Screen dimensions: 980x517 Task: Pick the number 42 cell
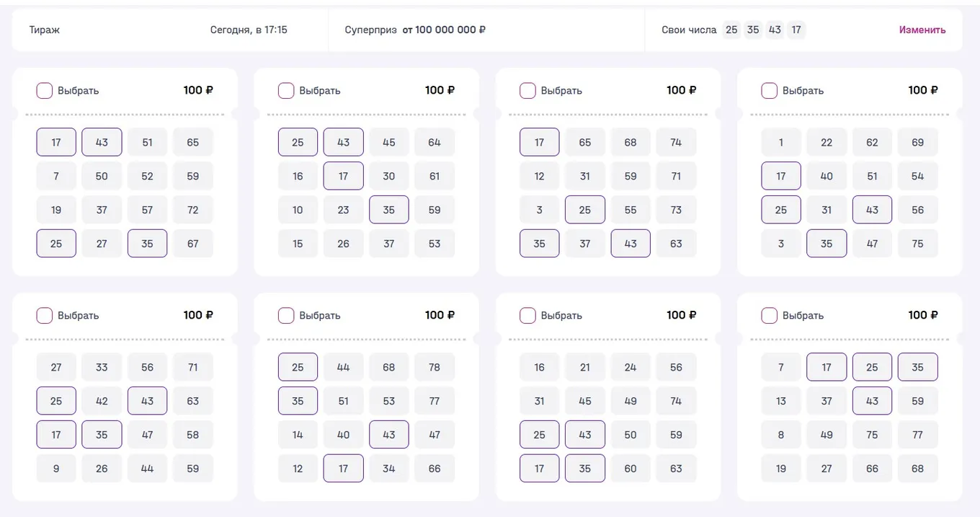(x=102, y=401)
